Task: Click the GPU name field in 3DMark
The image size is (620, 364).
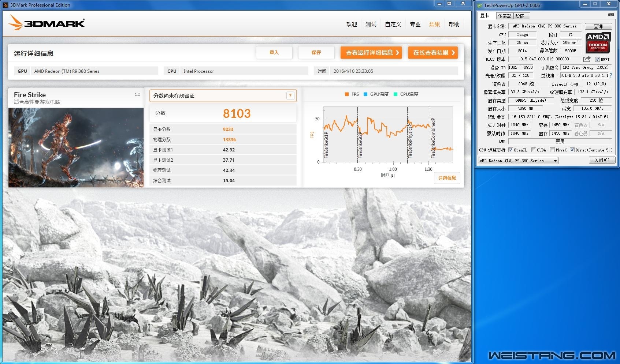Action: tap(94, 71)
